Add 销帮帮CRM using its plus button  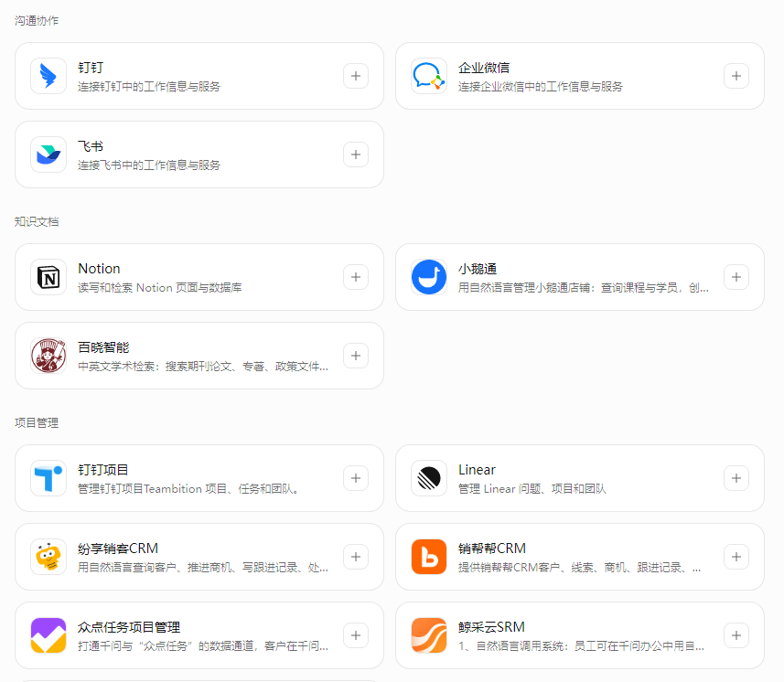point(736,557)
